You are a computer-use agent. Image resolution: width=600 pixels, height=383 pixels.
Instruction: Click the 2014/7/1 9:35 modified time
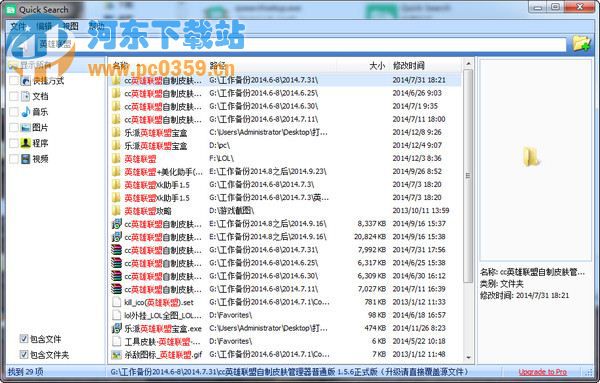click(x=415, y=106)
